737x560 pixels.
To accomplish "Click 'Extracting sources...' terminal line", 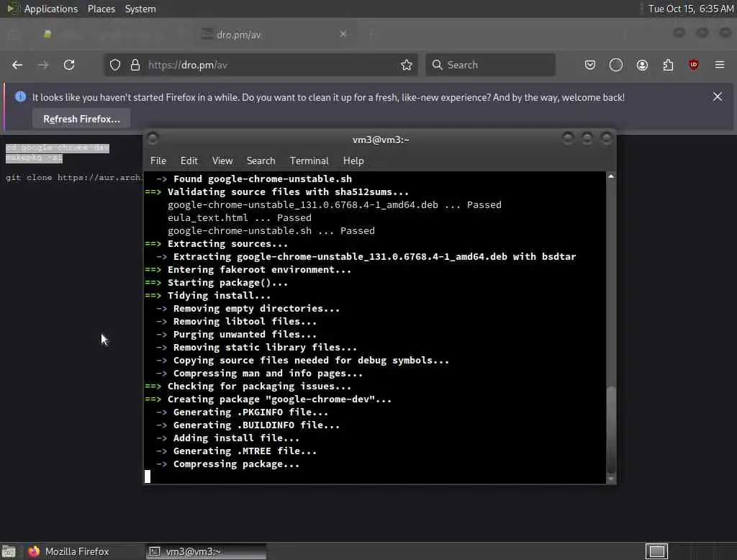I will tap(227, 243).
